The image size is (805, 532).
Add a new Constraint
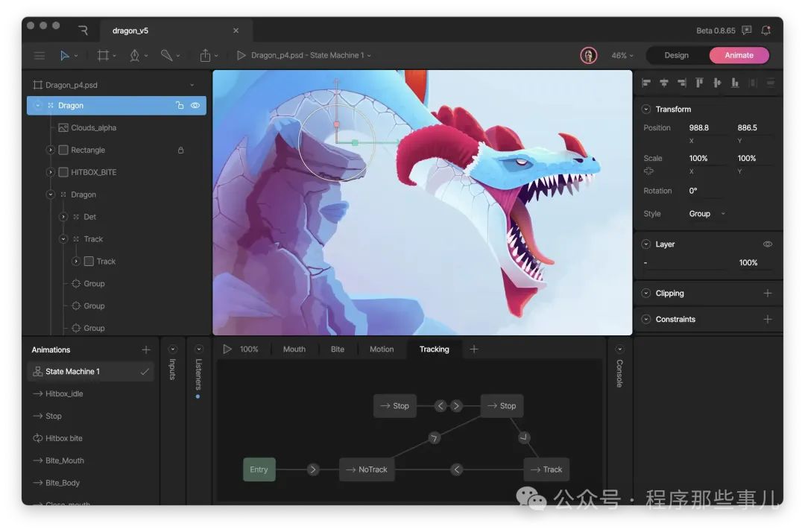768,319
